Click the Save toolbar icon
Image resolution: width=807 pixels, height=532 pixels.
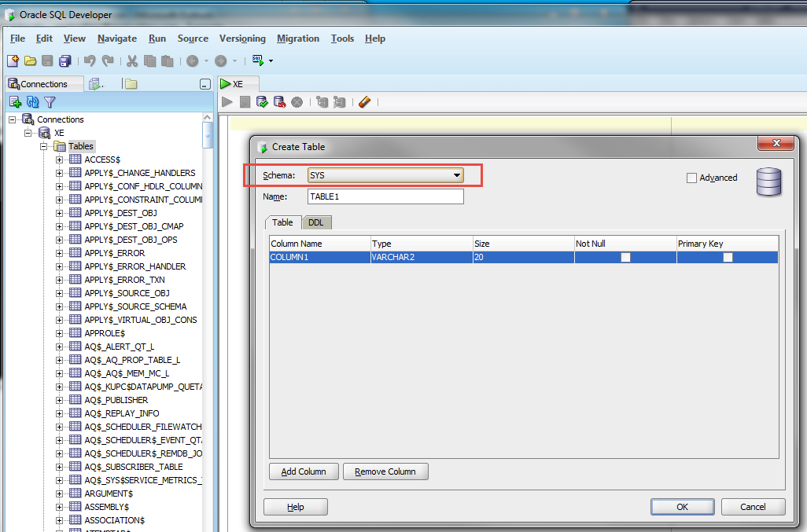pos(47,61)
